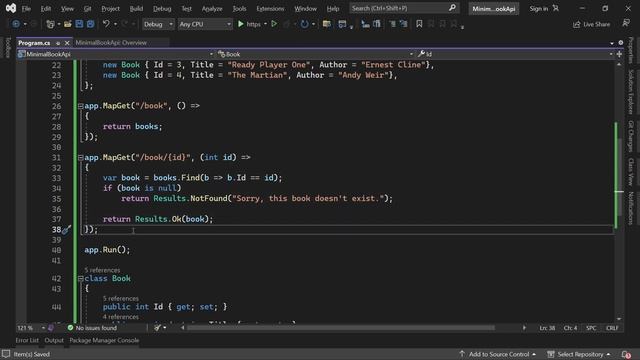This screenshot has width=640, height=360.
Task: Click the Live Share icon button
Action: (x=591, y=24)
